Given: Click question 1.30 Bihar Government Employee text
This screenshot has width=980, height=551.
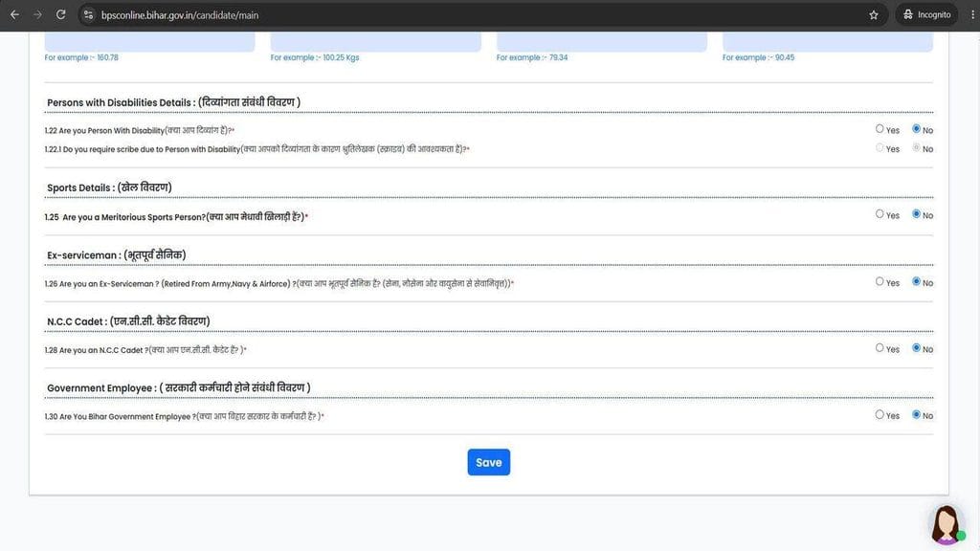Looking at the screenshot, I should [x=185, y=416].
